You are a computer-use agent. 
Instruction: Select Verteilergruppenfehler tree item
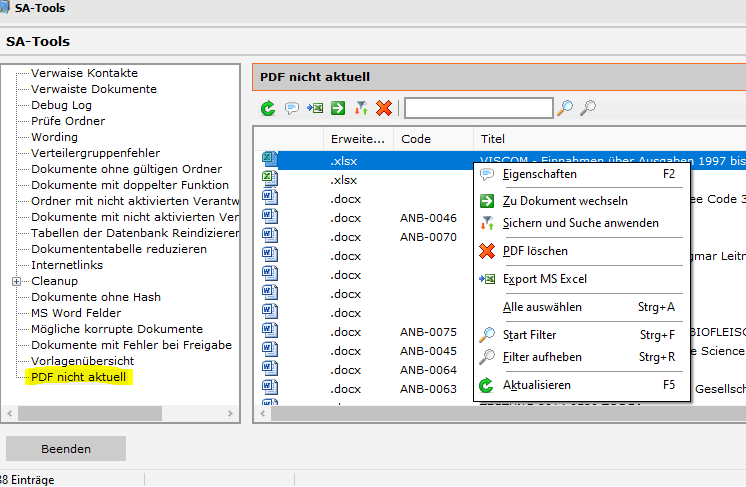coord(96,153)
